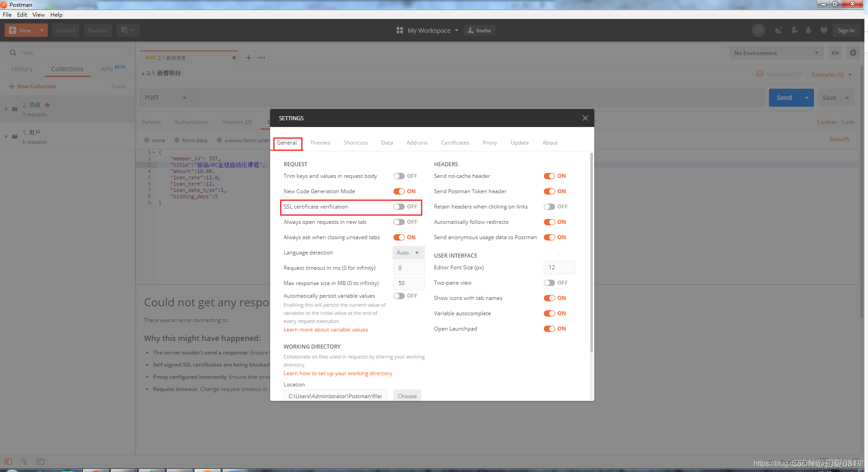Image resolution: width=868 pixels, height=472 pixels.
Task: Expand the 2. 项目 collection
Action: click(6, 109)
